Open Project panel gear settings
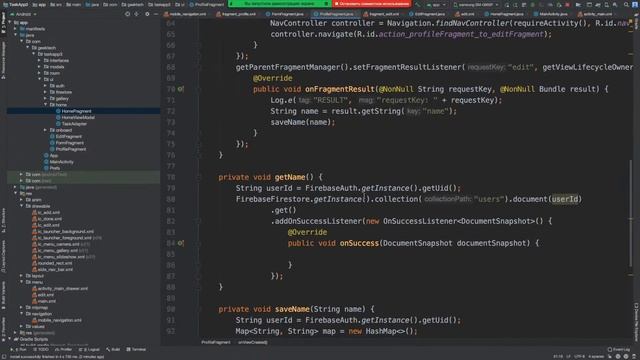This screenshot has width=640, height=360. (x=147, y=14)
